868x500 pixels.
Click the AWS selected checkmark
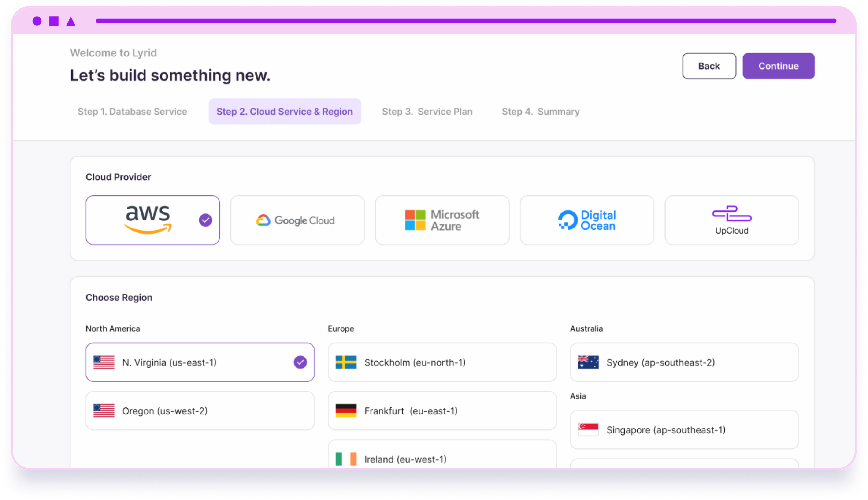point(206,220)
